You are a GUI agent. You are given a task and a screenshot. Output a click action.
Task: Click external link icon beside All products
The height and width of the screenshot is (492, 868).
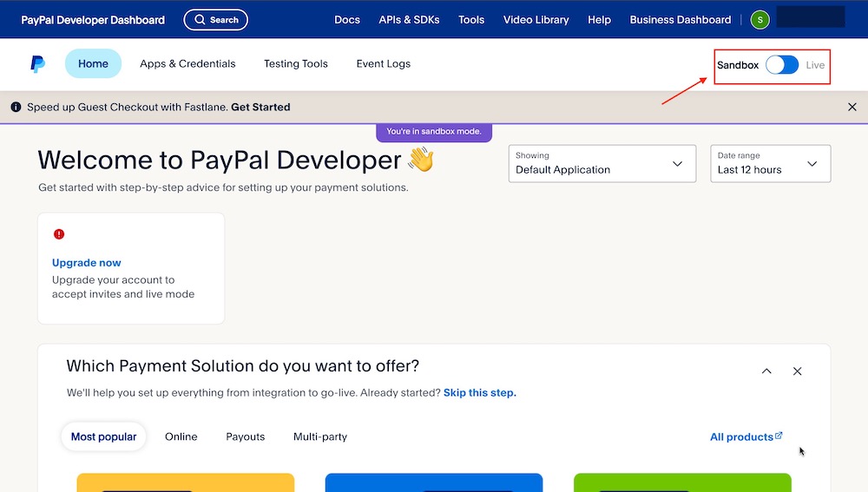click(779, 436)
